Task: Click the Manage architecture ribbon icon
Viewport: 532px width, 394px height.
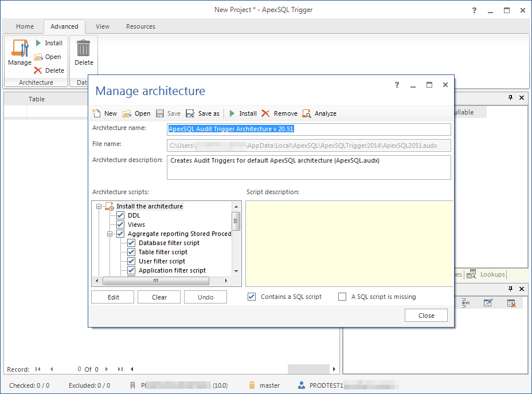Action: tap(19, 52)
